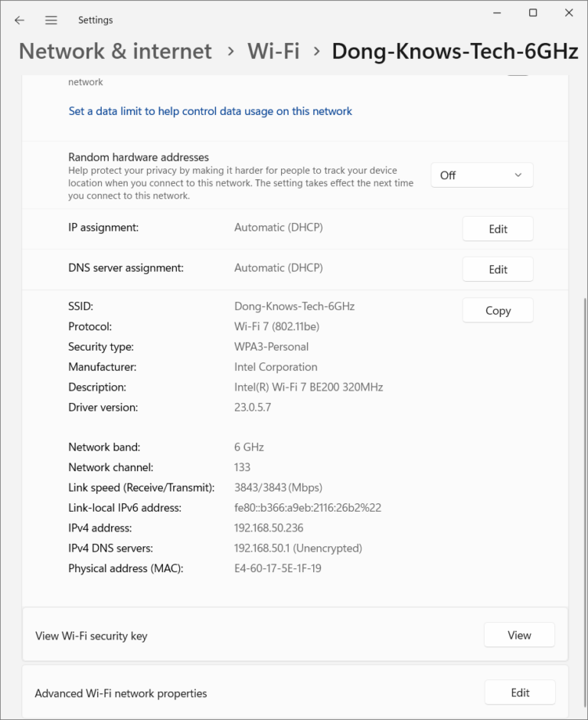Image resolution: width=588 pixels, height=720 pixels.
Task: Edit the DNS server assignment
Action: 498,270
